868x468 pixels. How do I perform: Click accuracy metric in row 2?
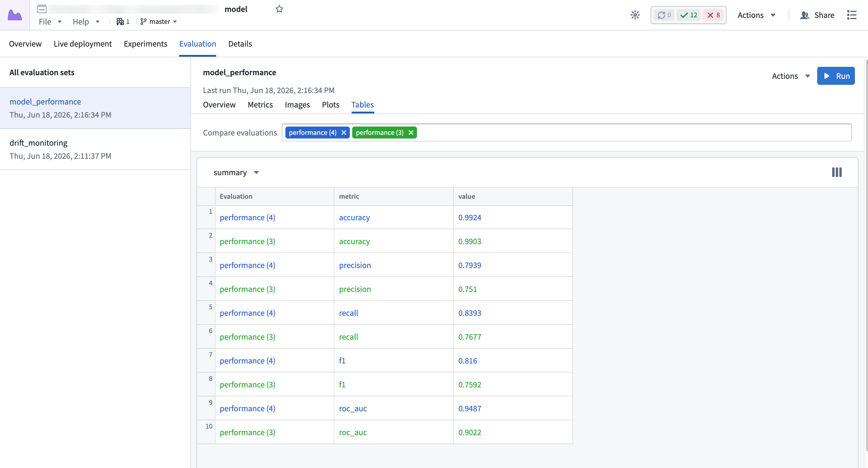[x=354, y=241]
